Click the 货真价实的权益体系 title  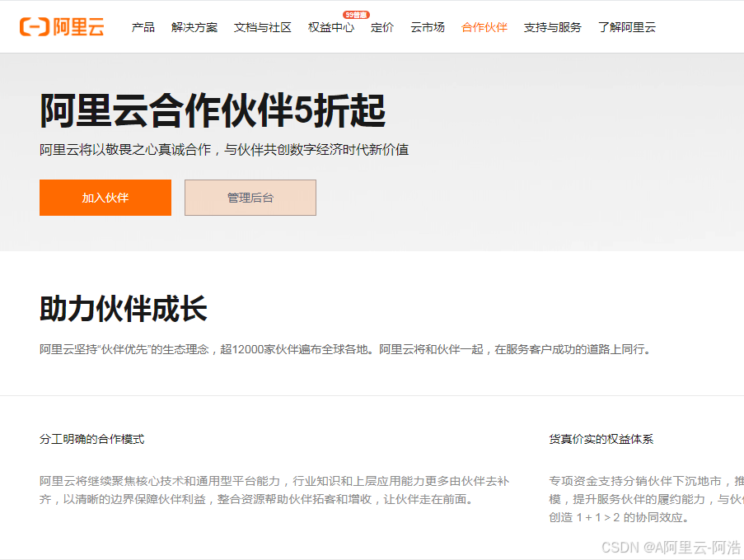click(x=601, y=439)
